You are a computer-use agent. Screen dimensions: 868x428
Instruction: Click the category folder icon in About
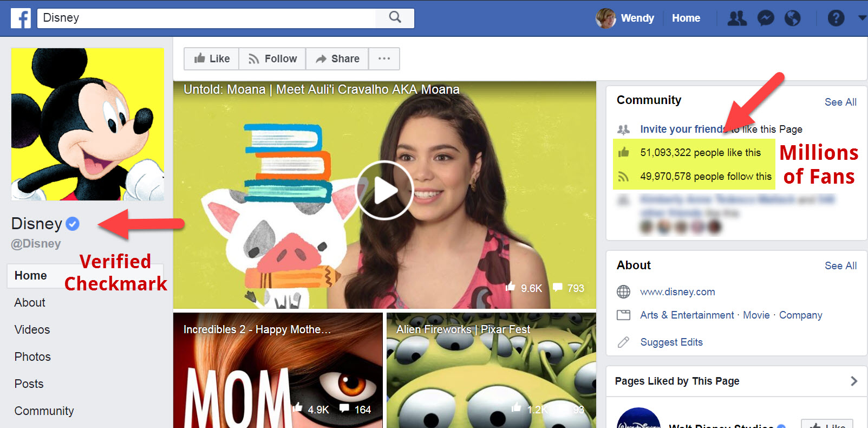[x=623, y=315]
